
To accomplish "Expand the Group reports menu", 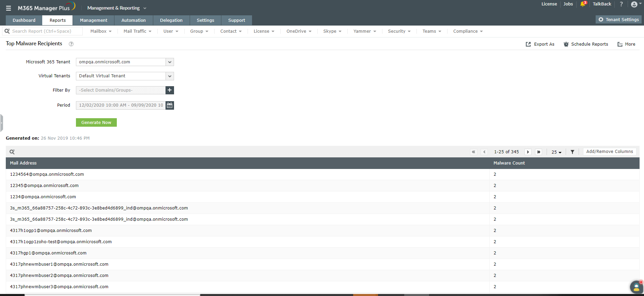I will [199, 31].
